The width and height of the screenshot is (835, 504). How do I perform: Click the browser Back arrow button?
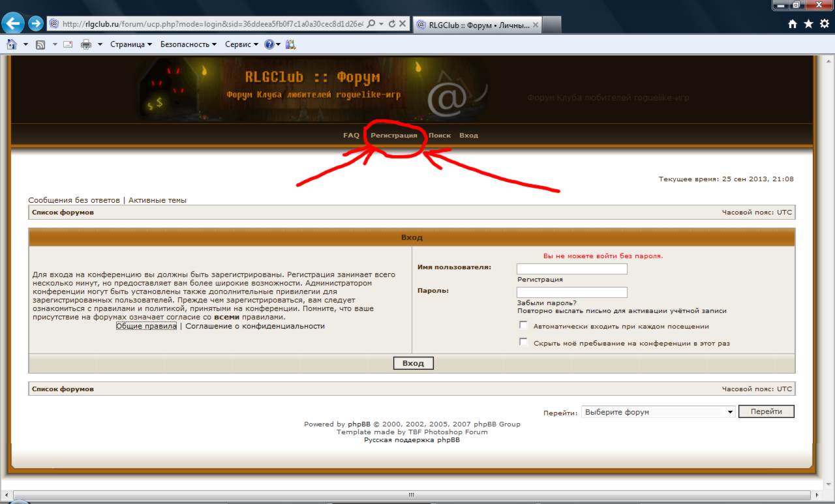pos(12,24)
